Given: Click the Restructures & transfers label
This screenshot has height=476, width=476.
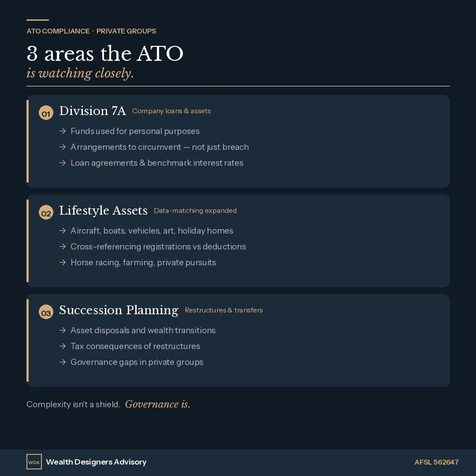Looking at the screenshot, I should coord(224,310).
